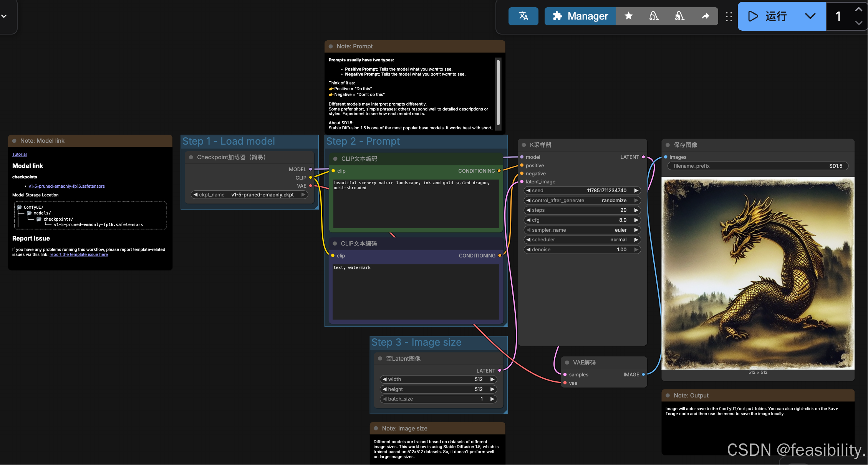Click the six-dot drag handle on toolbar
The height and width of the screenshot is (465, 868).
click(x=729, y=16)
